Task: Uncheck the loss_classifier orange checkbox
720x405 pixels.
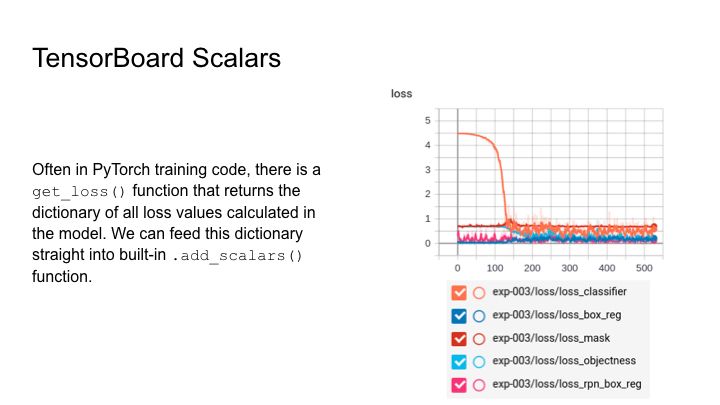Action: tap(459, 292)
